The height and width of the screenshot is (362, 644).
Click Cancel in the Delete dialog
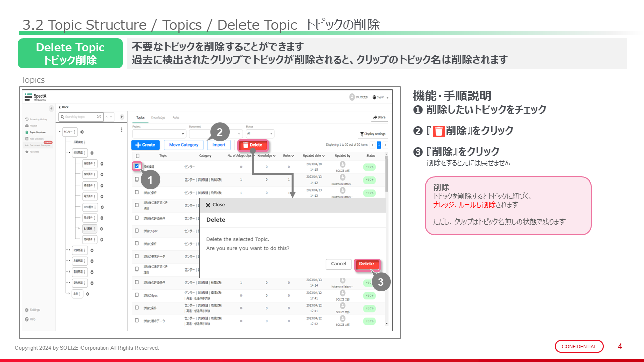[x=338, y=264]
